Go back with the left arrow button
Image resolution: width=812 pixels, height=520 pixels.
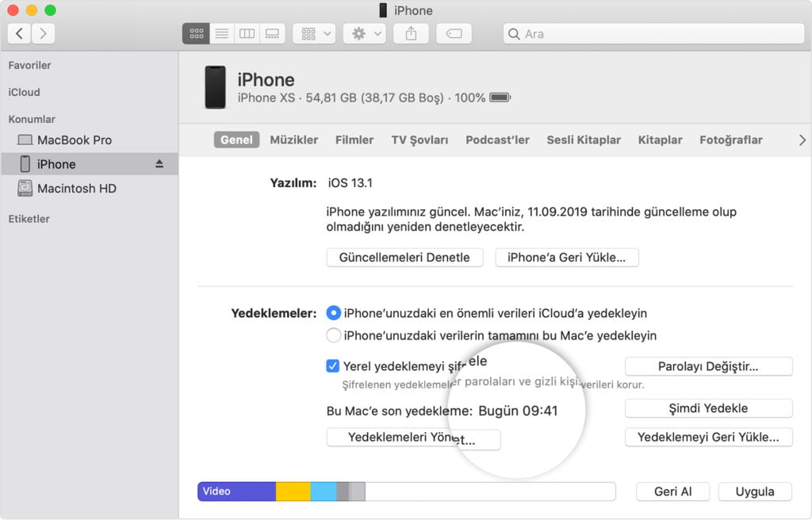[20, 33]
